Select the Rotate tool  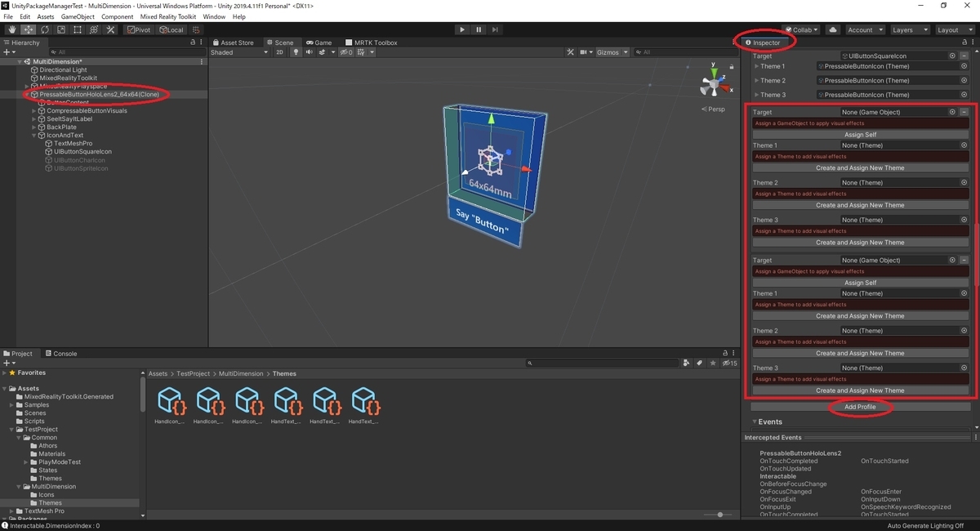[45, 30]
